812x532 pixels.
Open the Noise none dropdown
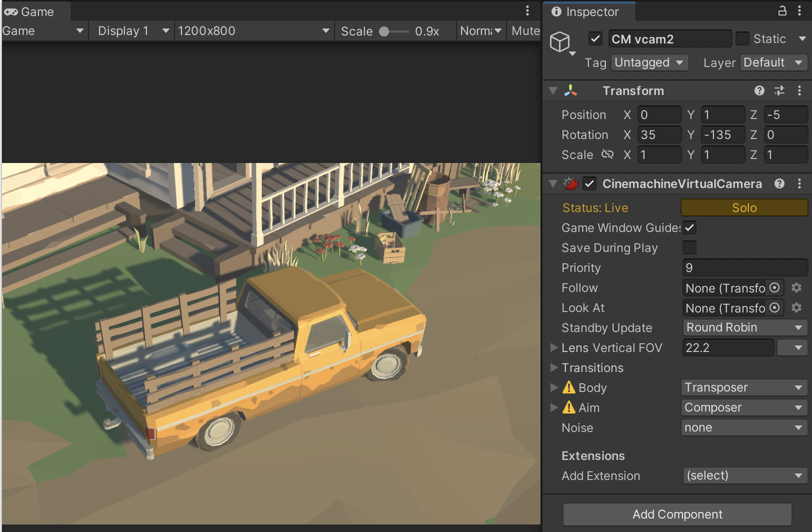click(x=744, y=427)
